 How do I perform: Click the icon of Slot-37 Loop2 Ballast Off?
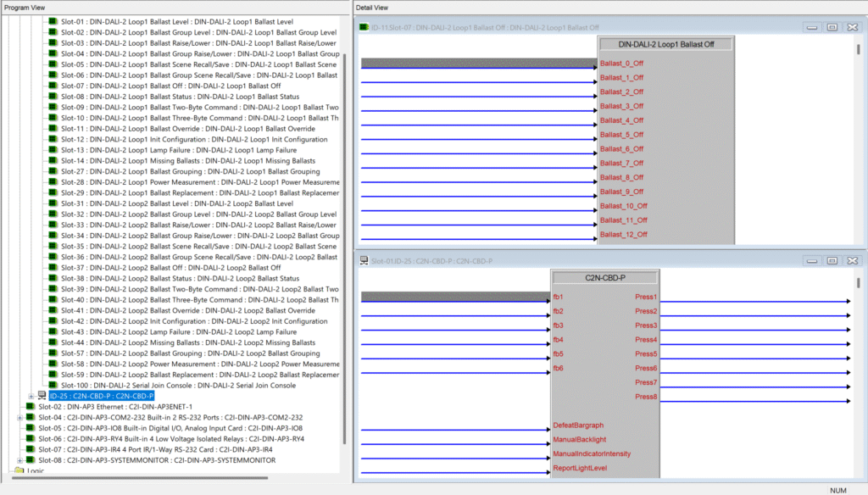point(53,268)
